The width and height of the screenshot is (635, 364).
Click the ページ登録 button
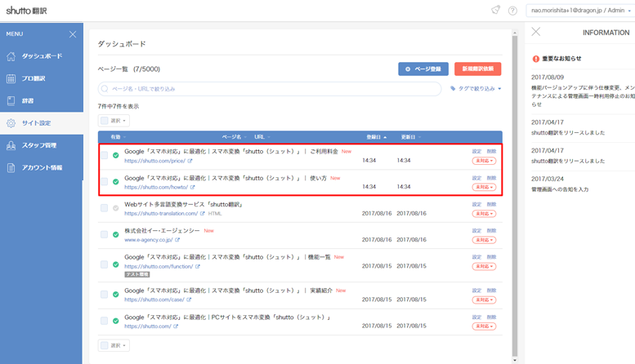[423, 69]
